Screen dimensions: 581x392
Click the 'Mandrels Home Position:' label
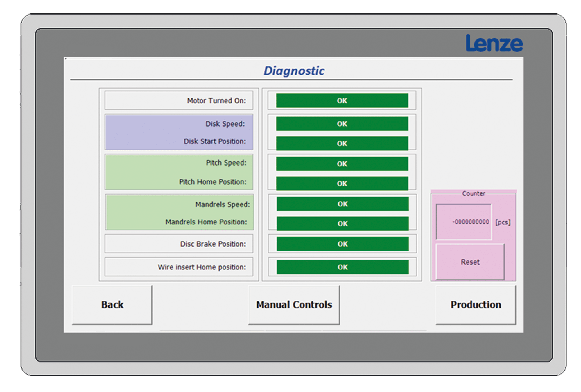pyautogui.click(x=206, y=222)
